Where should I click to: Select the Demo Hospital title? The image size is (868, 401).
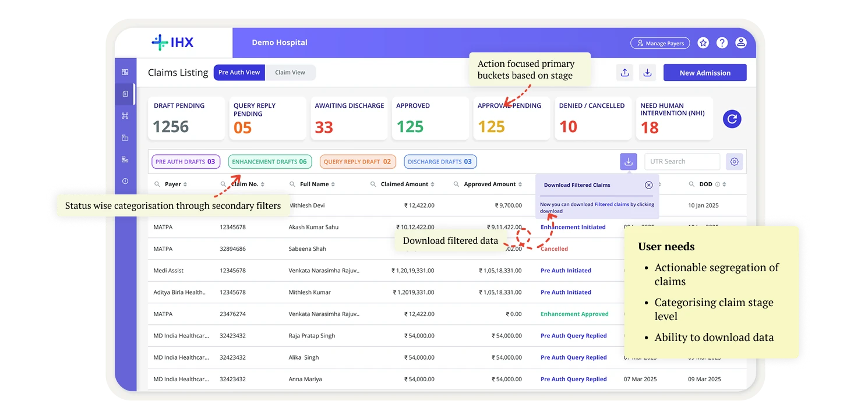coord(280,42)
